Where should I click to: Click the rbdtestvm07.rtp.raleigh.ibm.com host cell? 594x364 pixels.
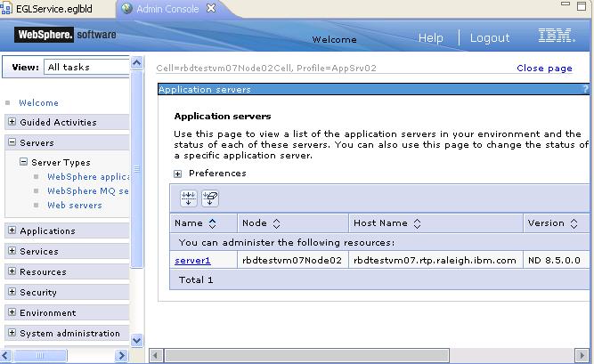(x=435, y=261)
